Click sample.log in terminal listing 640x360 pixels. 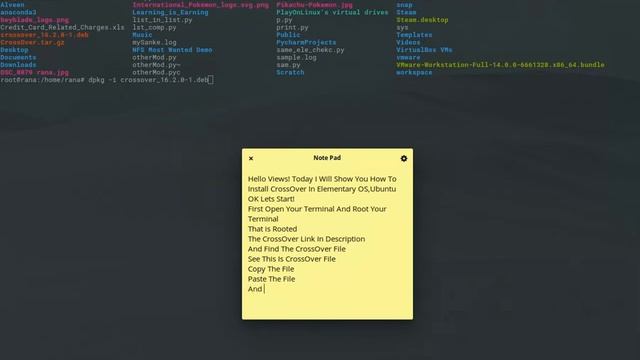pos(296,58)
